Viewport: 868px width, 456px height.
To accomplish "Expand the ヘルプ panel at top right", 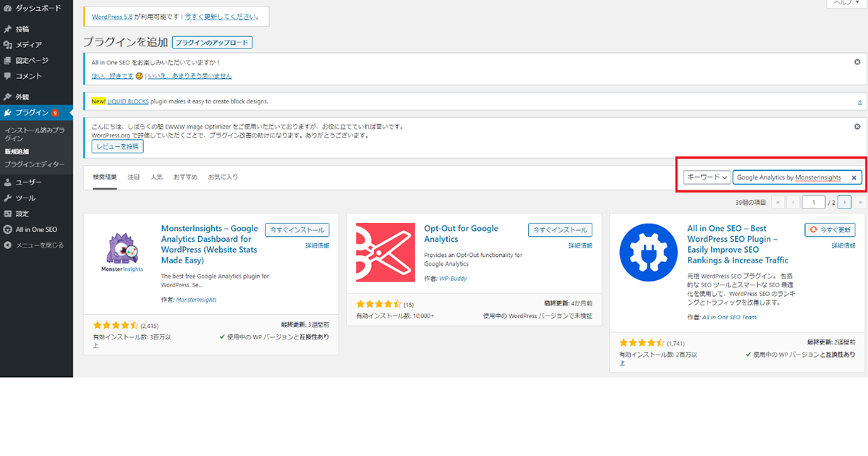I will click(845, 4).
